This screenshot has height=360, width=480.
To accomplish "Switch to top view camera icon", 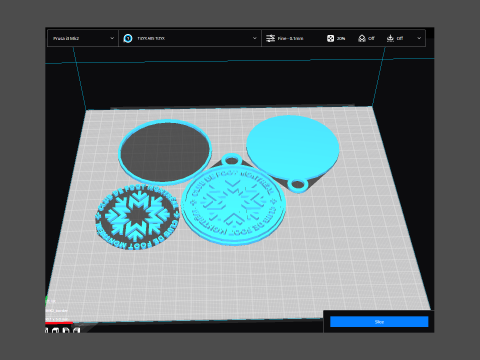I will point(56,330).
